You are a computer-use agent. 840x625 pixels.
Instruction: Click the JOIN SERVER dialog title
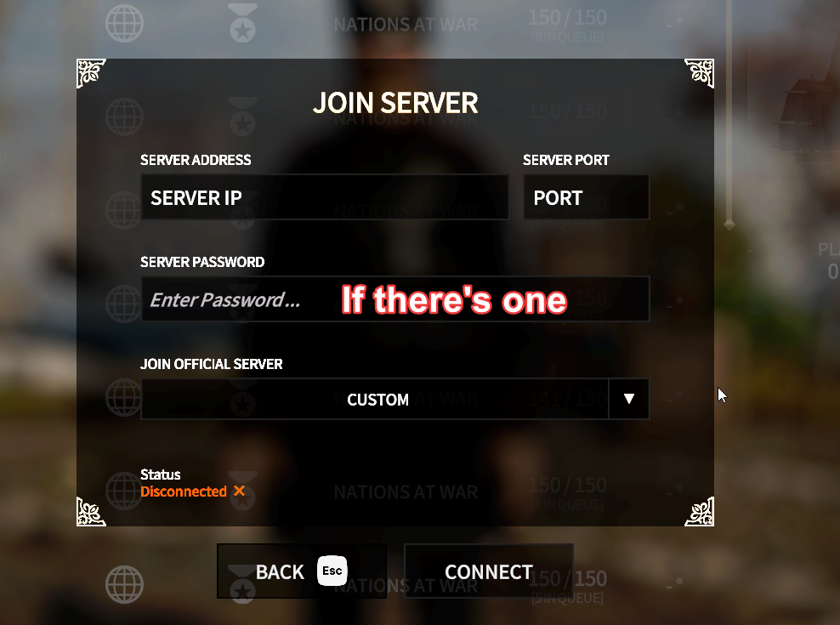click(395, 102)
